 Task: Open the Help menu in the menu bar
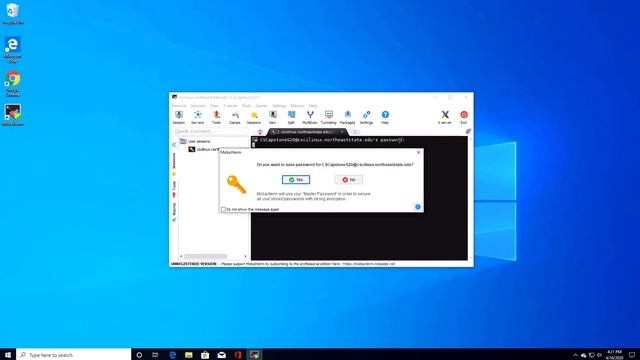pyautogui.click(x=313, y=106)
